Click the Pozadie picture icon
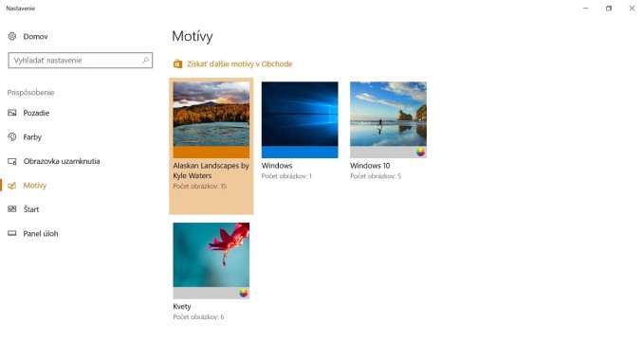Screen dimensions: 644x342 click(x=12, y=113)
